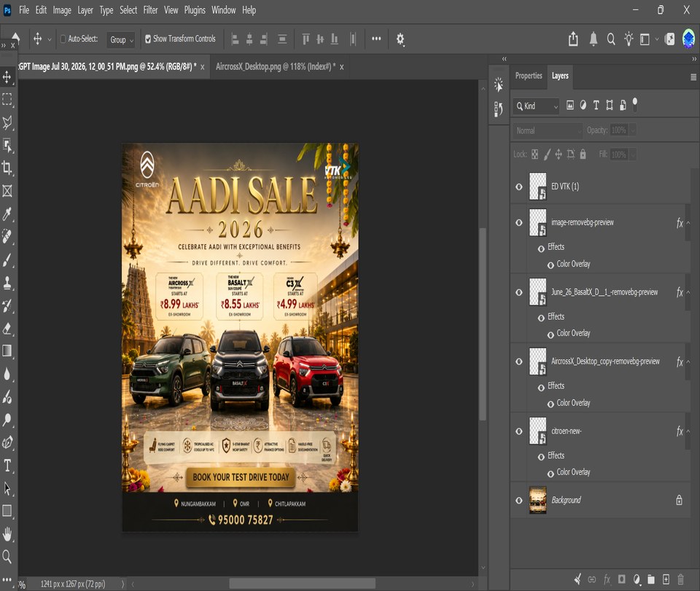Select the Clone Stamp tool
This screenshot has width=700, height=591.
point(7,282)
